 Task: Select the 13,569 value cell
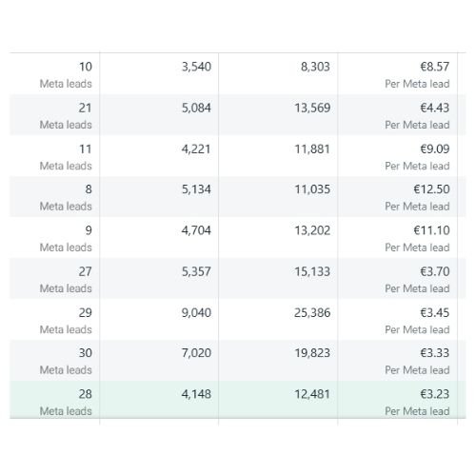278,115
